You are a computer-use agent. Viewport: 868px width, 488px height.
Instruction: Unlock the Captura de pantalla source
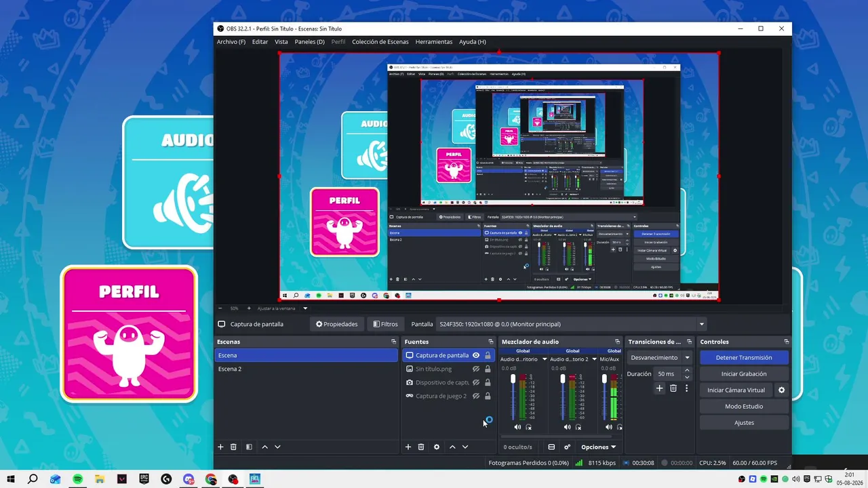pyautogui.click(x=488, y=355)
